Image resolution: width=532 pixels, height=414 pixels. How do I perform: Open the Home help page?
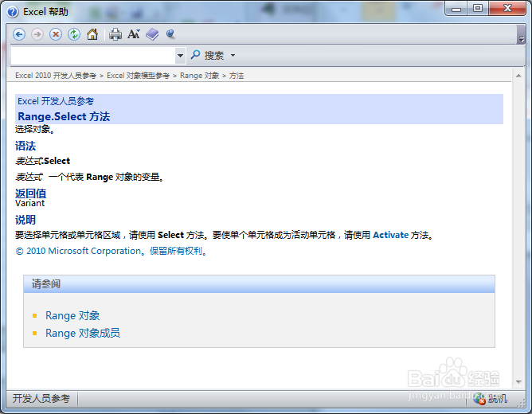point(92,34)
